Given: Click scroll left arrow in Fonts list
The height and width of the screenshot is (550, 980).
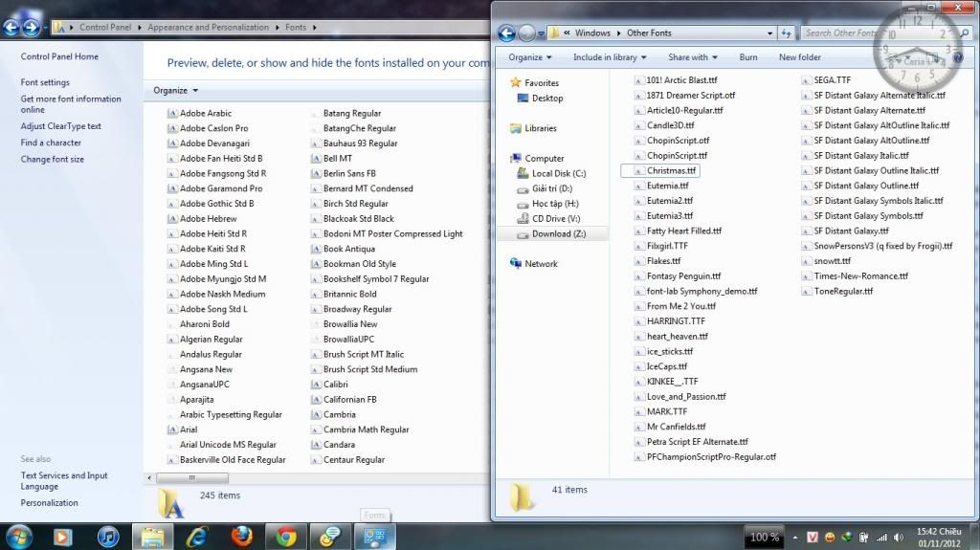Looking at the screenshot, I should (148, 478).
